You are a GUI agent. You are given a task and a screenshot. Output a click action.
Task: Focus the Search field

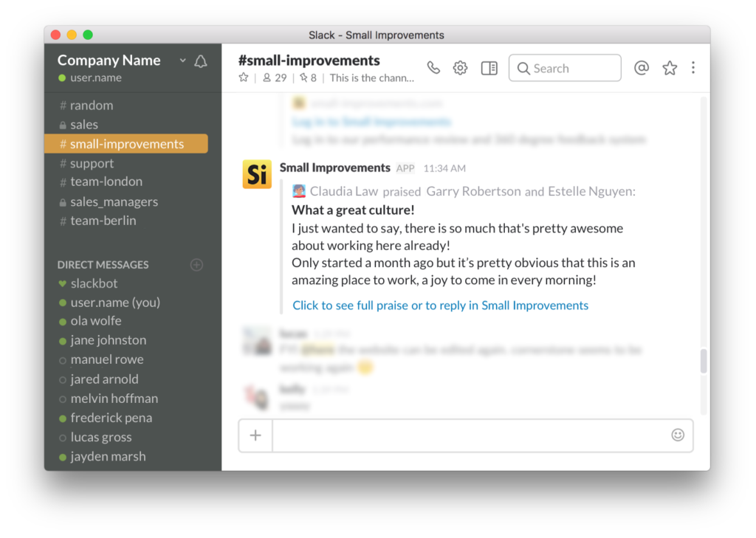pos(565,68)
